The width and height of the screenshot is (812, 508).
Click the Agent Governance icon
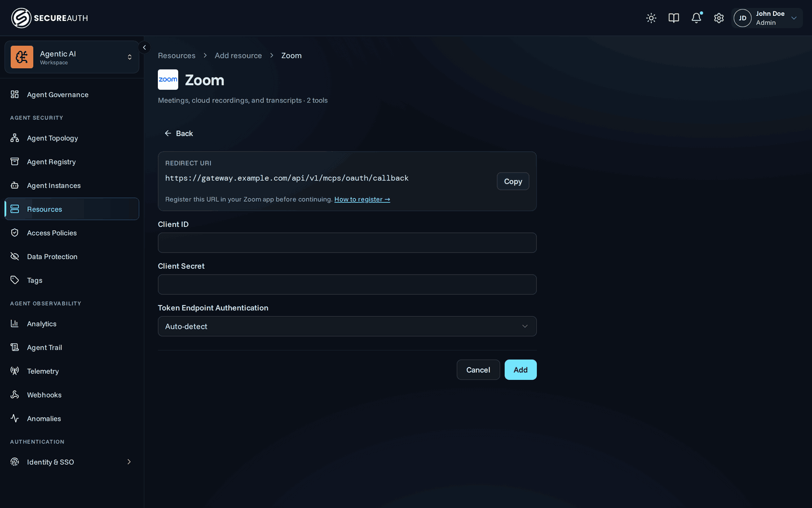(15, 94)
